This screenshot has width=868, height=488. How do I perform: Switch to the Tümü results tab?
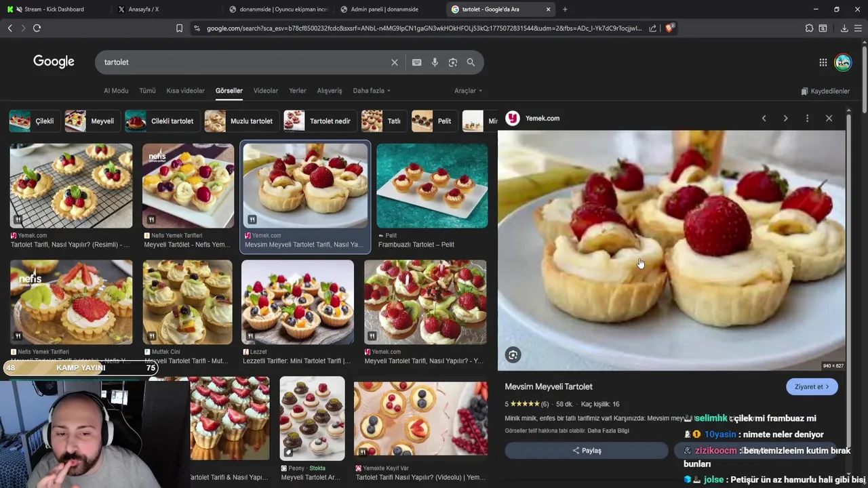tap(147, 91)
